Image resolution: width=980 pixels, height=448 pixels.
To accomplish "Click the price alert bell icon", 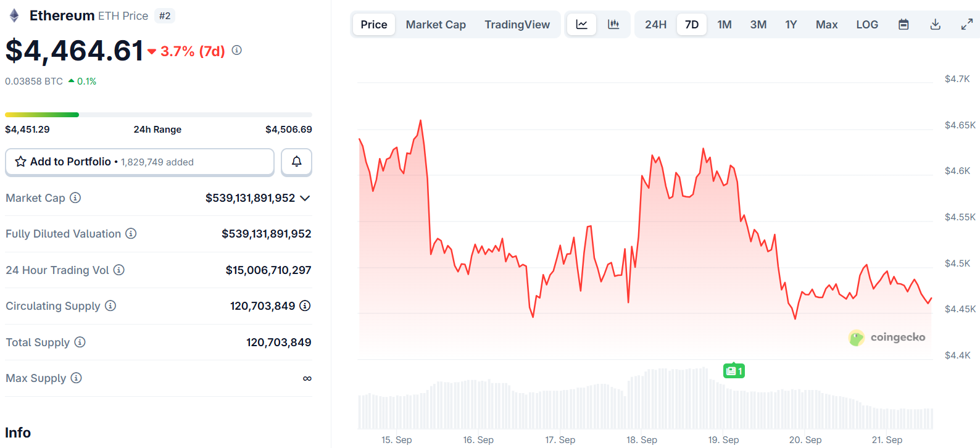I will point(297,162).
